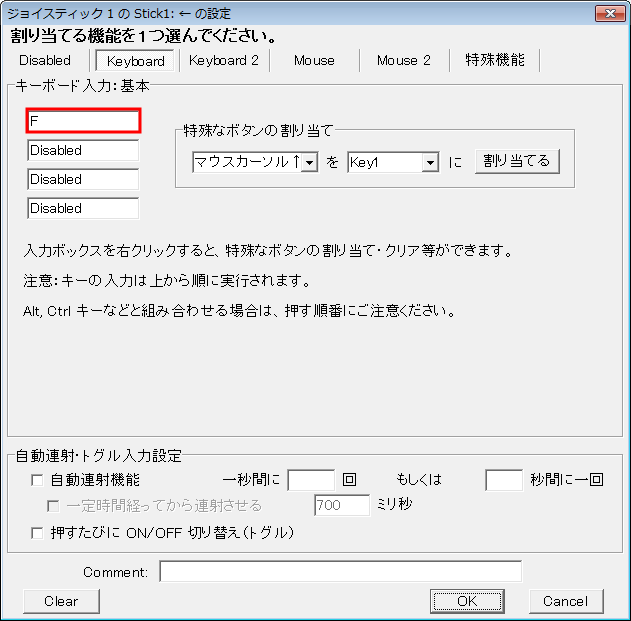
Task: Open the Keyboard 2 tab
Action: pos(224,61)
